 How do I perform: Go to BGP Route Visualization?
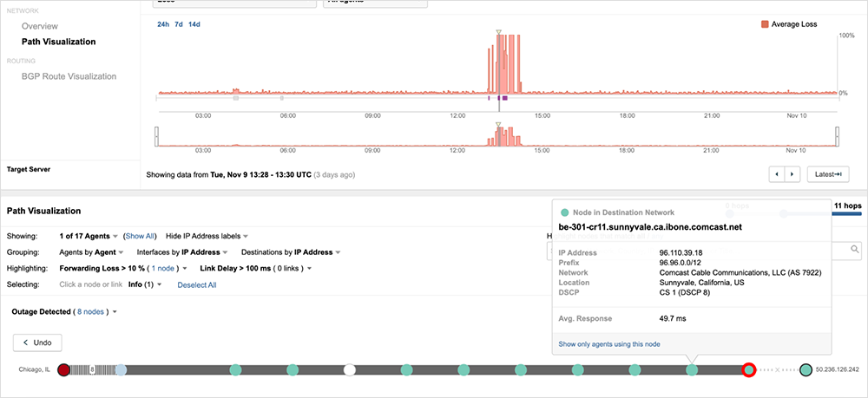[x=69, y=76]
